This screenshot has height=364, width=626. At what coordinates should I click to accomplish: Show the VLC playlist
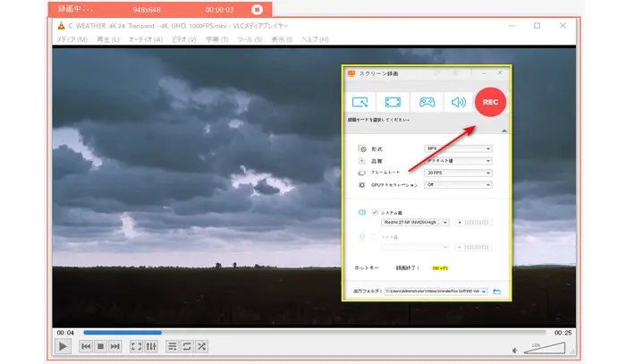pos(173,346)
